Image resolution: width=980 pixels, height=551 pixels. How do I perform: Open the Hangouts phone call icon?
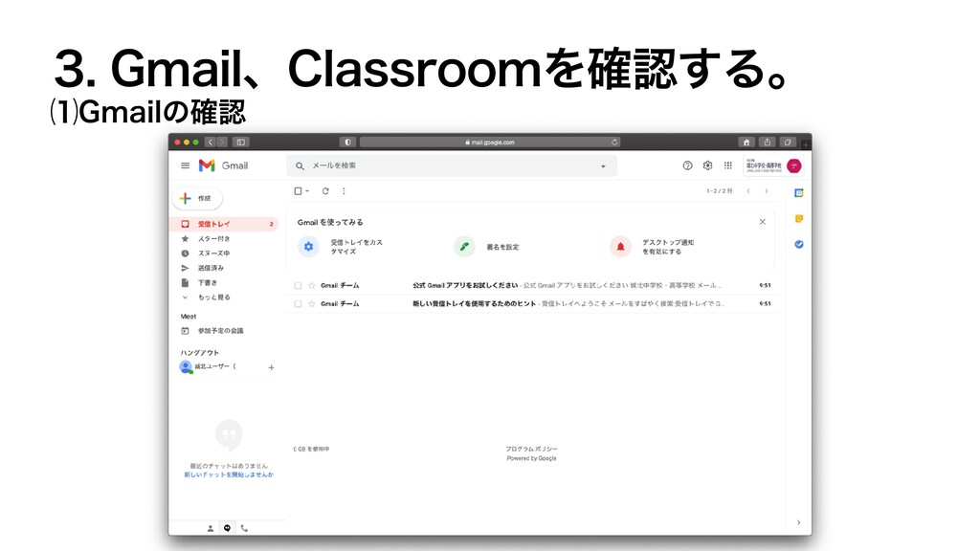244,528
